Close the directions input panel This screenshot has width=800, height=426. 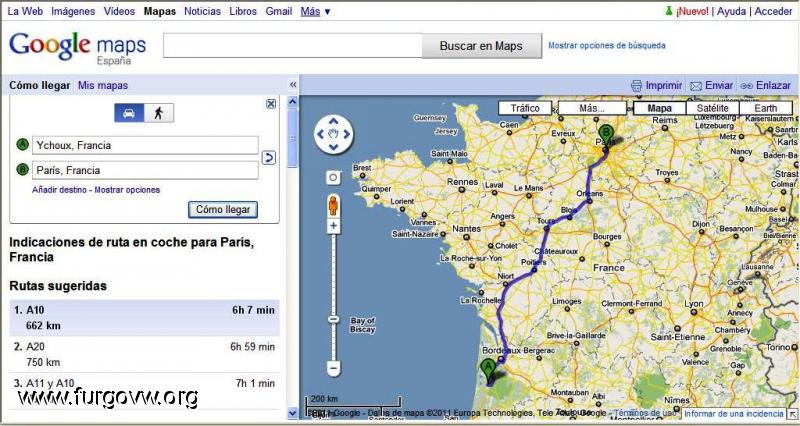click(x=271, y=104)
